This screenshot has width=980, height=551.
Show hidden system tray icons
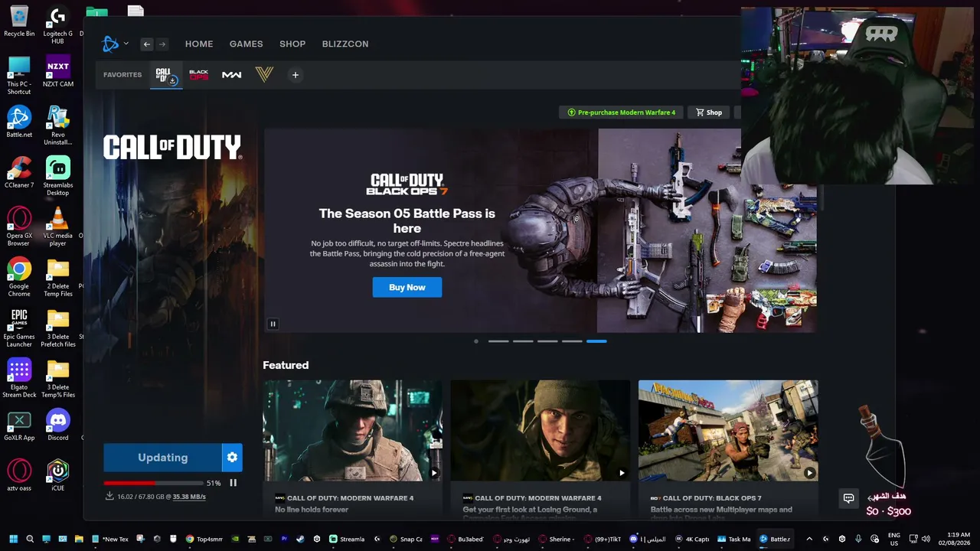[x=809, y=539]
